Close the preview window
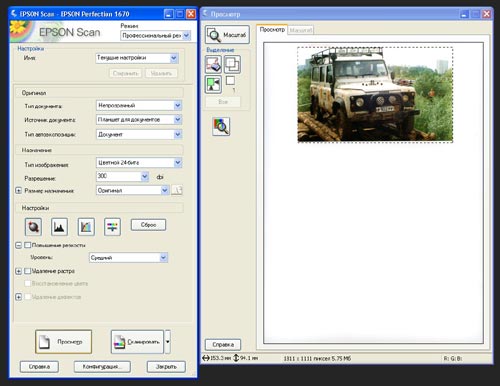Screen dimensions: 500x386 (x=486, y=14)
